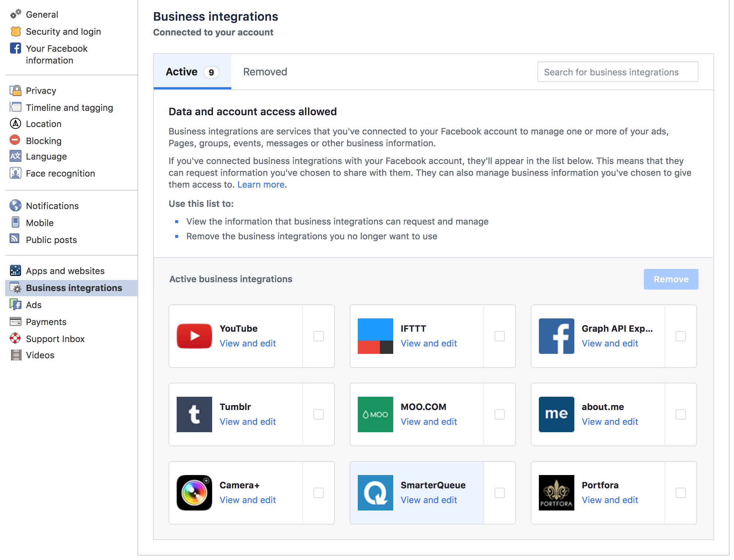Select the Active tab
This screenshot has width=734, height=560.
192,72
